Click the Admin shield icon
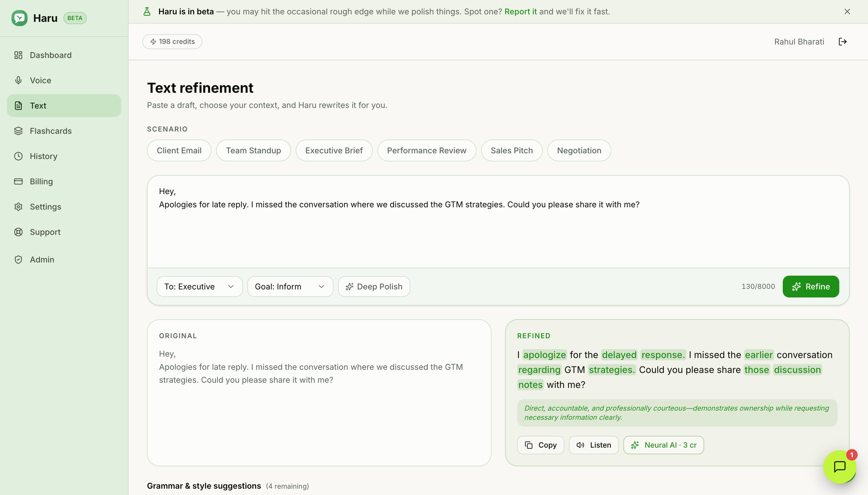This screenshot has height=495, width=868. coord(18,259)
